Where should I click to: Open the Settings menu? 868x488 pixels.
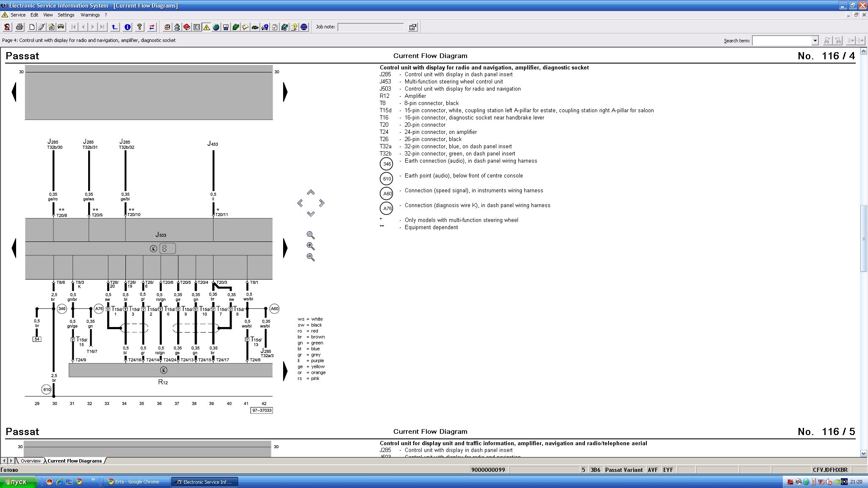pos(66,15)
